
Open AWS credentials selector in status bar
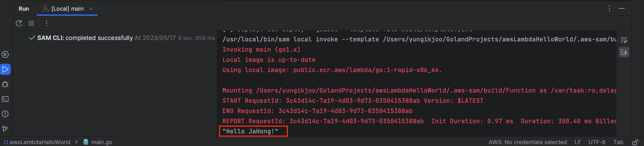pyautogui.click(x=527, y=142)
